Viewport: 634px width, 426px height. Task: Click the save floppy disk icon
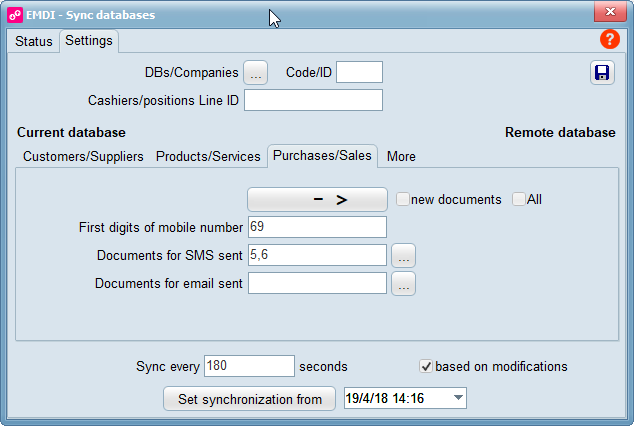(x=602, y=72)
